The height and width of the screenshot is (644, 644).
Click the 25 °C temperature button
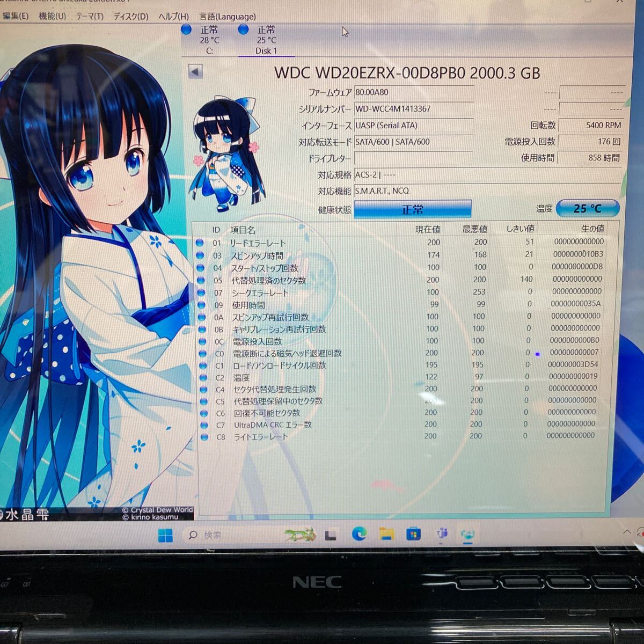(587, 208)
